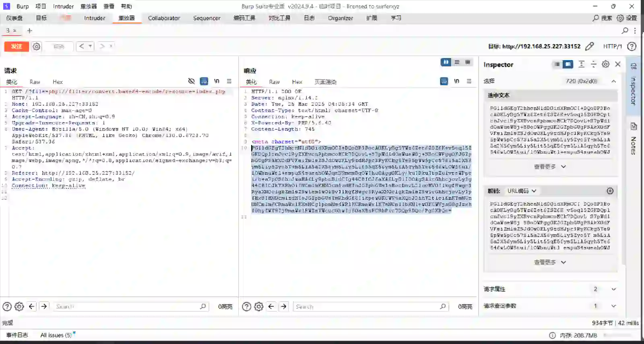Screen dimensions: 644x344
Task: Switch to the Intruder tab
Action: click(x=95, y=18)
